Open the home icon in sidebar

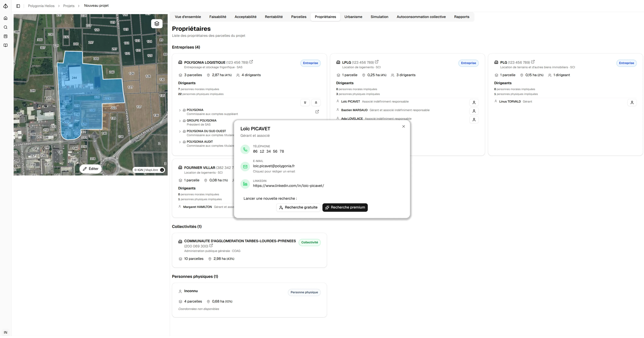pos(6,18)
